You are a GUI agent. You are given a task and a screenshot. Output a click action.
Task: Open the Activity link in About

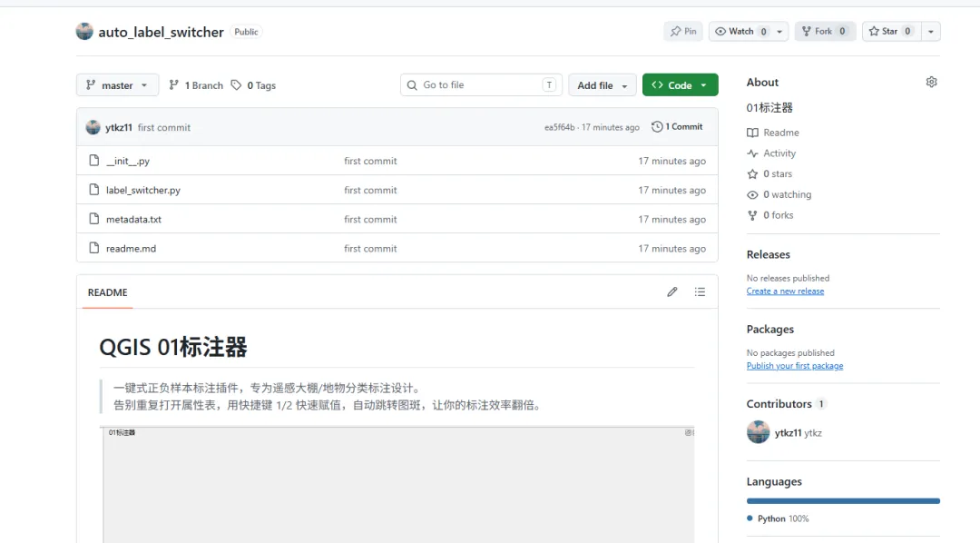pyautogui.click(x=771, y=153)
